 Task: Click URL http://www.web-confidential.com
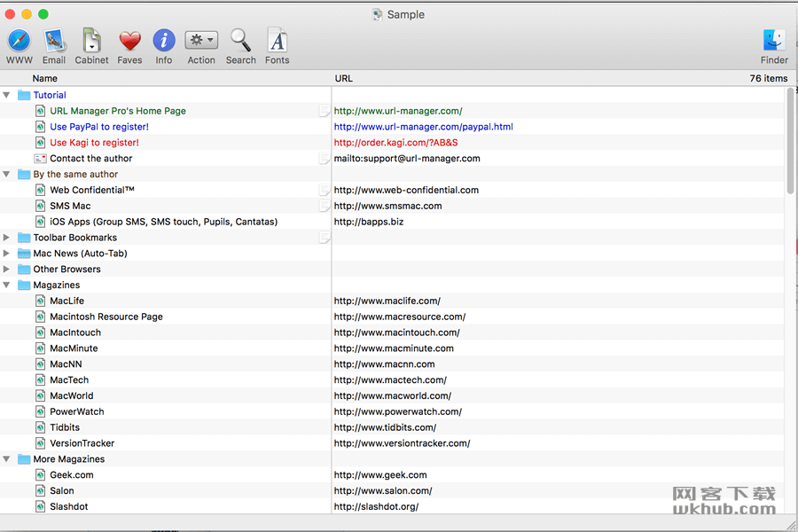point(406,190)
